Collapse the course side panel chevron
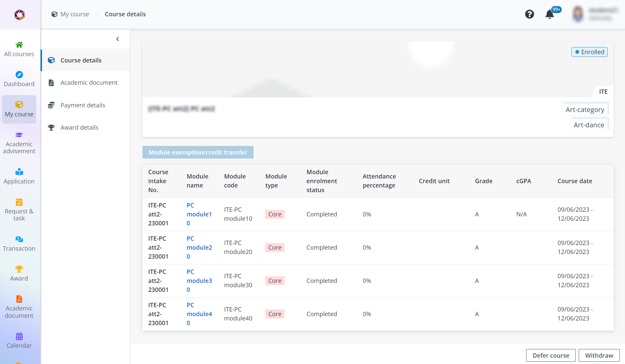Image resolution: width=625 pixels, height=364 pixels. coord(117,39)
